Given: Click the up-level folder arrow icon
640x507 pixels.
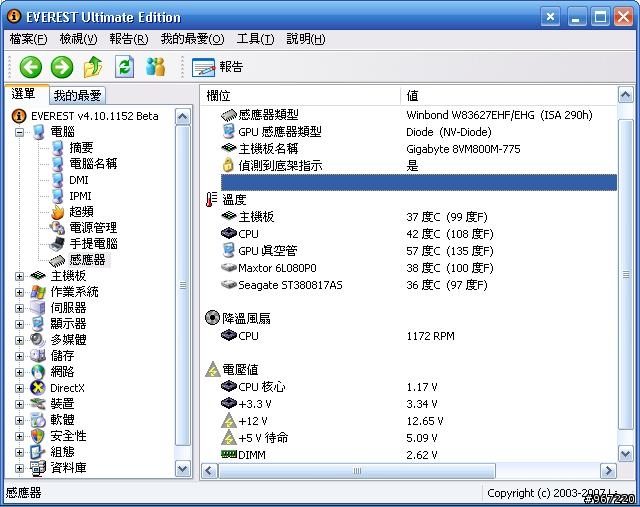Looking at the screenshot, I should click(x=93, y=67).
